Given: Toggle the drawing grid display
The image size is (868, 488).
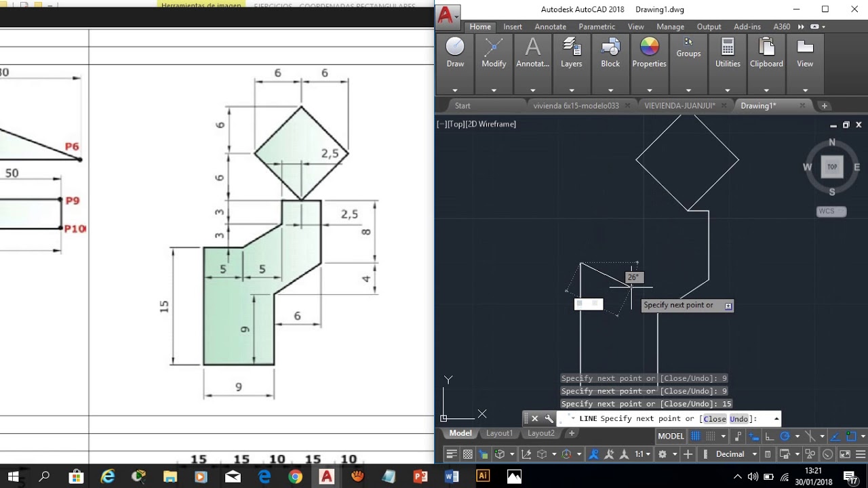Looking at the screenshot, I should 695,436.
